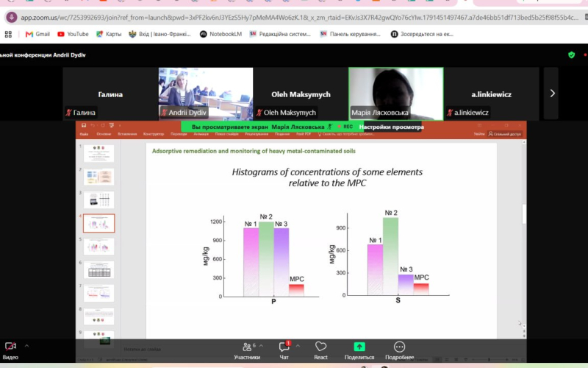Click the muted mic icon on Andrii Dydiv tile
This screenshot has height=368, width=588.
pyautogui.click(x=164, y=113)
